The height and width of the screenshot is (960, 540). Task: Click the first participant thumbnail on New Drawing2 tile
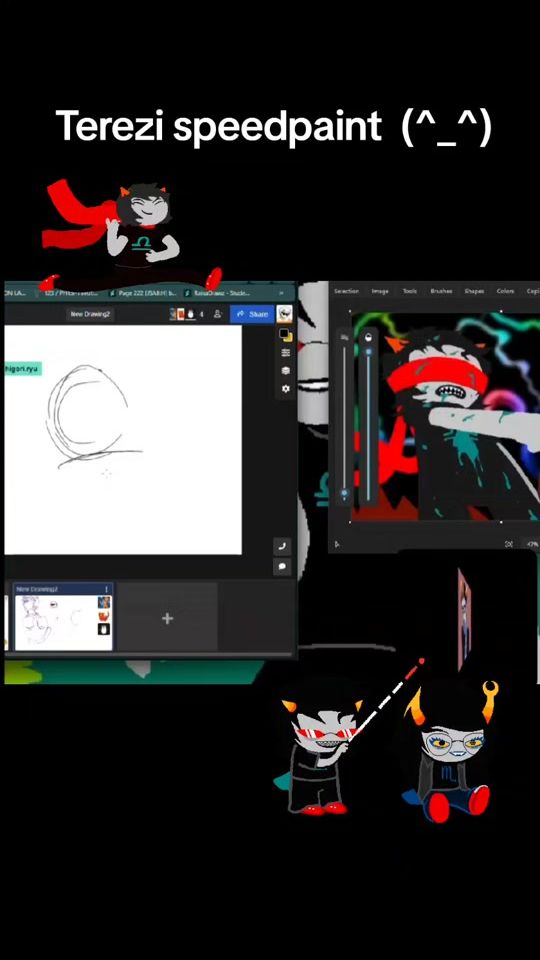point(104,602)
